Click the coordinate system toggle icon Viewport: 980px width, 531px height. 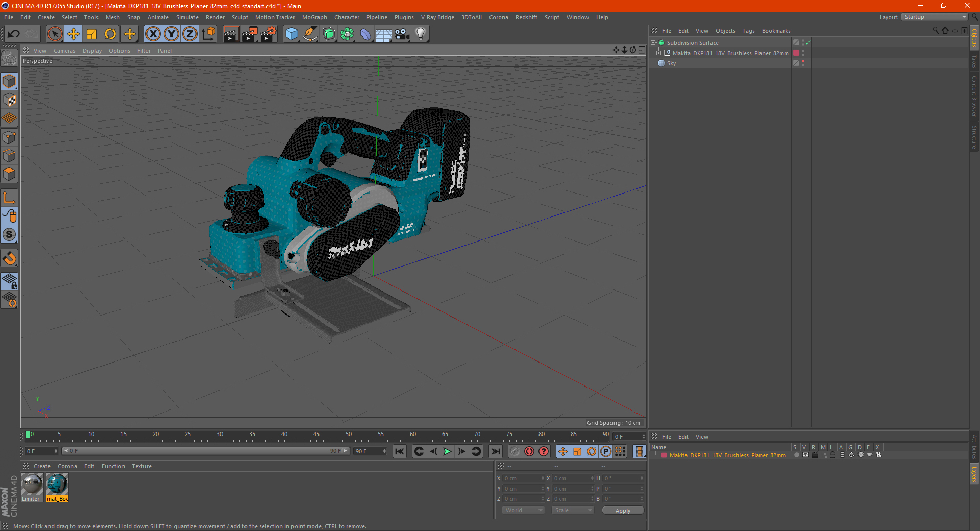point(209,34)
